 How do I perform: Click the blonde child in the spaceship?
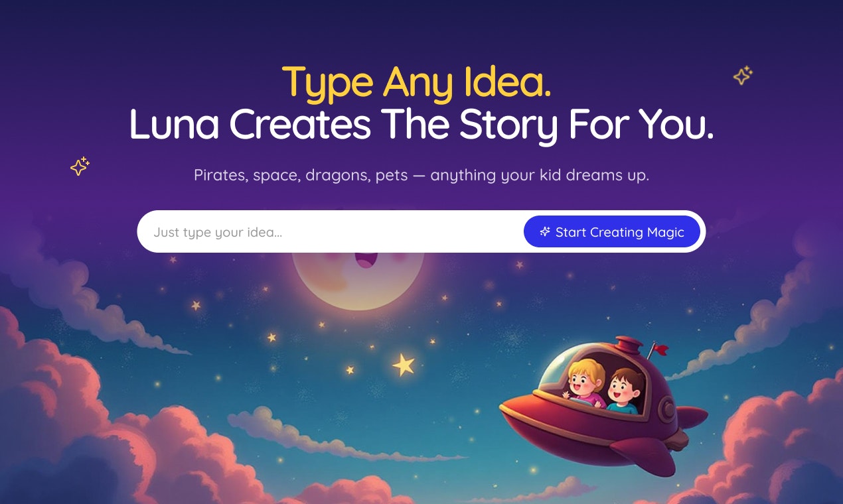coord(584,383)
